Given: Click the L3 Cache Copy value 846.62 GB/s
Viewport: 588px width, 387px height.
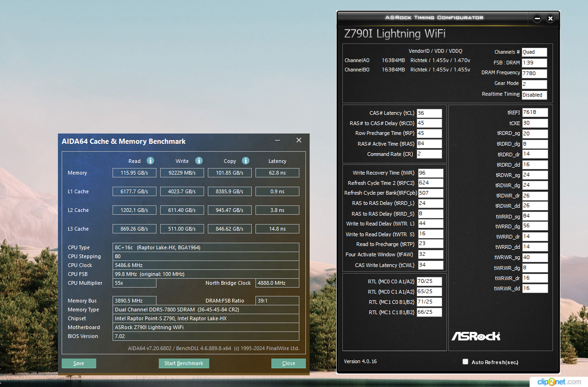Looking at the screenshot, I should (x=230, y=229).
